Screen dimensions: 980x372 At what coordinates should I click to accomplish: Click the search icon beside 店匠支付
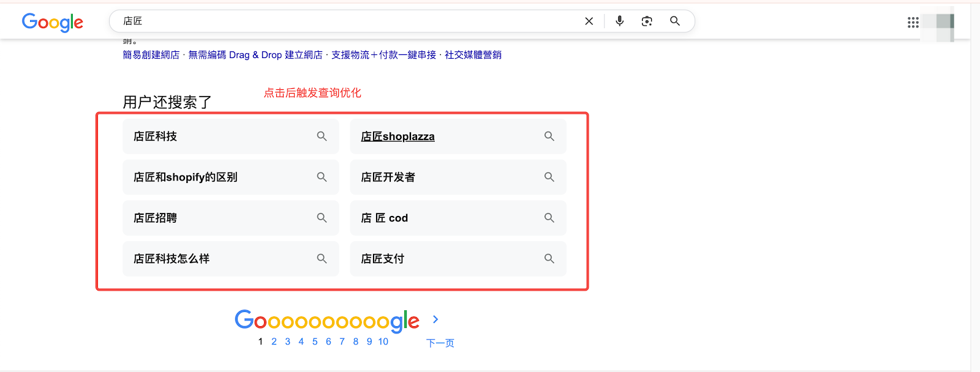(x=549, y=259)
